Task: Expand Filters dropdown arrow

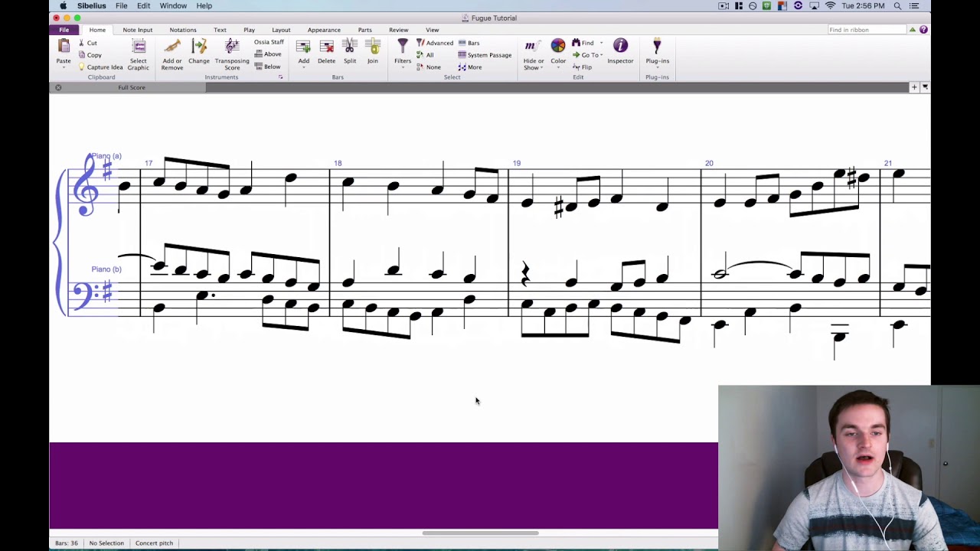Action: (x=403, y=68)
